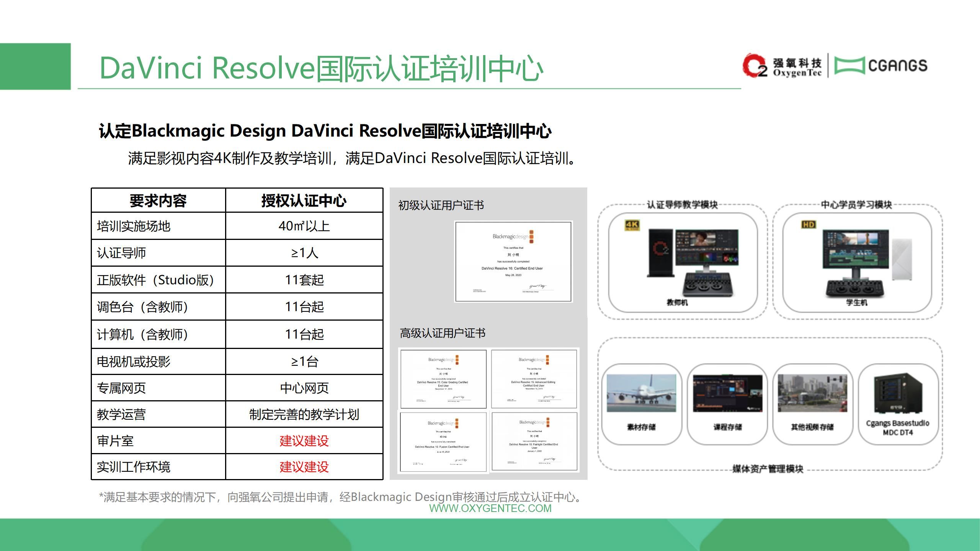The height and width of the screenshot is (551, 980).
Task: Click the course storage thumbnail
Action: (727, 393)
